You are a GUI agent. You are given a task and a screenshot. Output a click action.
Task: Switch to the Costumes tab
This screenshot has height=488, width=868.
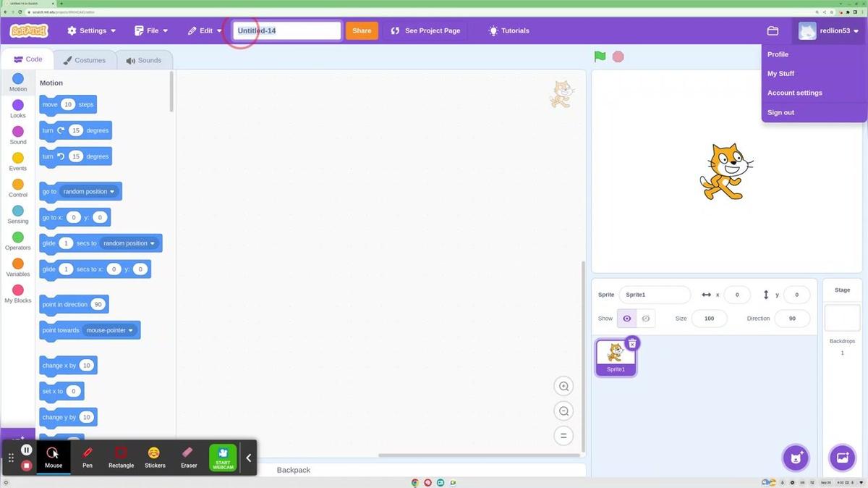(85, 60)
